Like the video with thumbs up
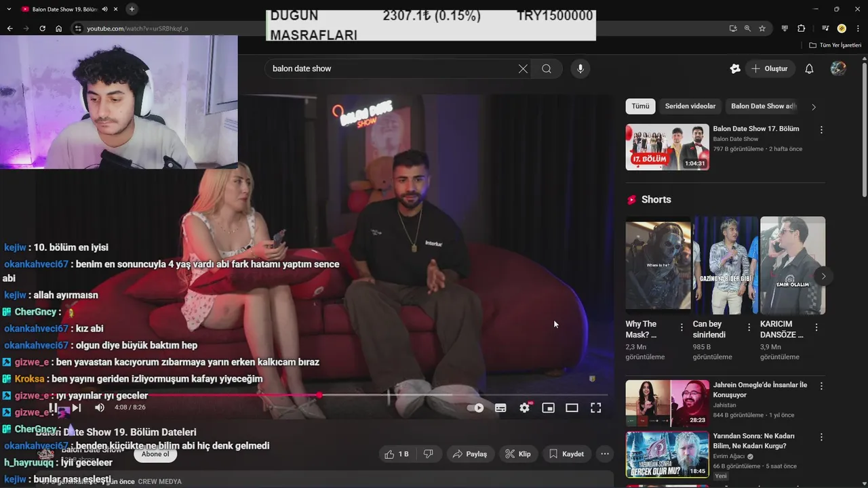Image resolution: width=868 pixels, height=488 pixels. coord(397,454)
